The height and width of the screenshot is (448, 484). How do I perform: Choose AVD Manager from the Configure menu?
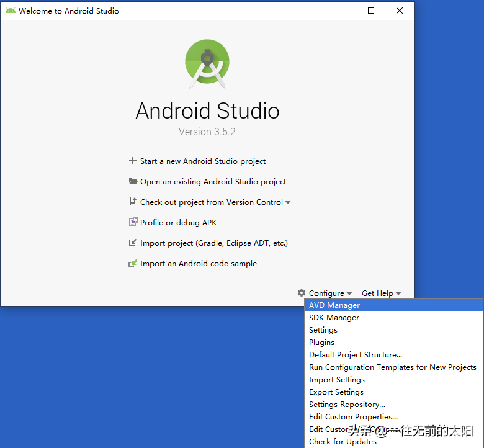click(393, 305)
